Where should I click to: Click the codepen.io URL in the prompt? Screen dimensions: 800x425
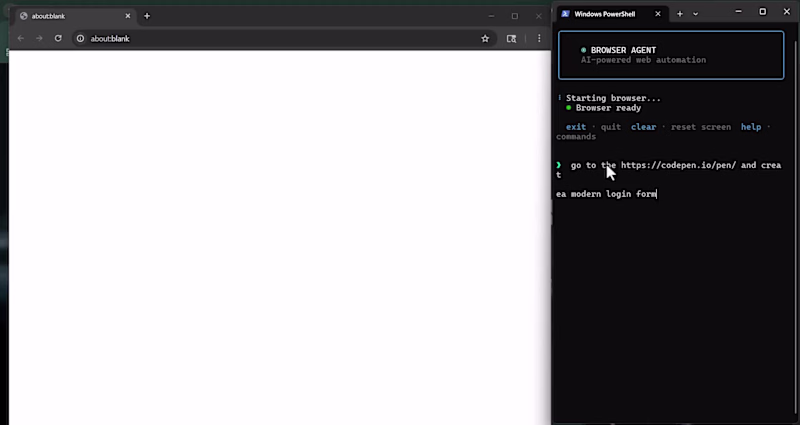click(x=679, y=165)
